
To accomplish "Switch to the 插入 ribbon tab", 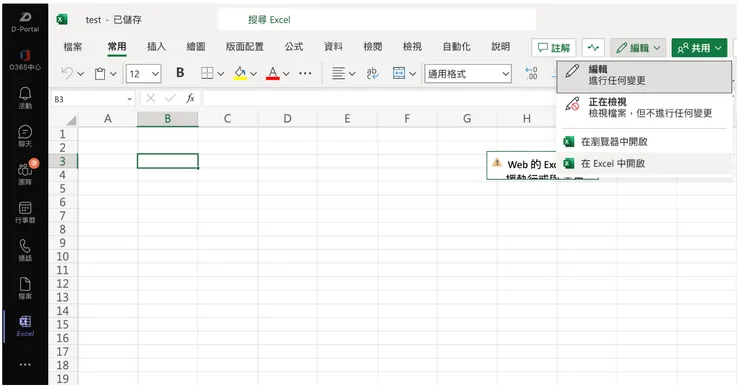I will point(156,47).
